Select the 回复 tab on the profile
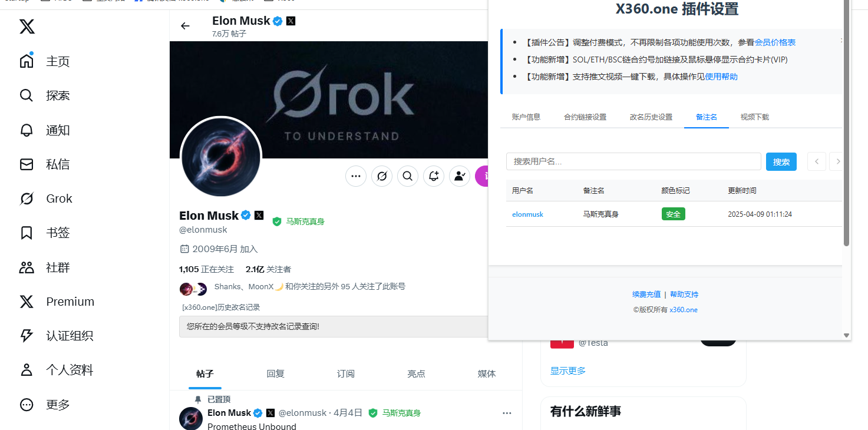The height and width of the screenshot is (430, 868). 276,373
